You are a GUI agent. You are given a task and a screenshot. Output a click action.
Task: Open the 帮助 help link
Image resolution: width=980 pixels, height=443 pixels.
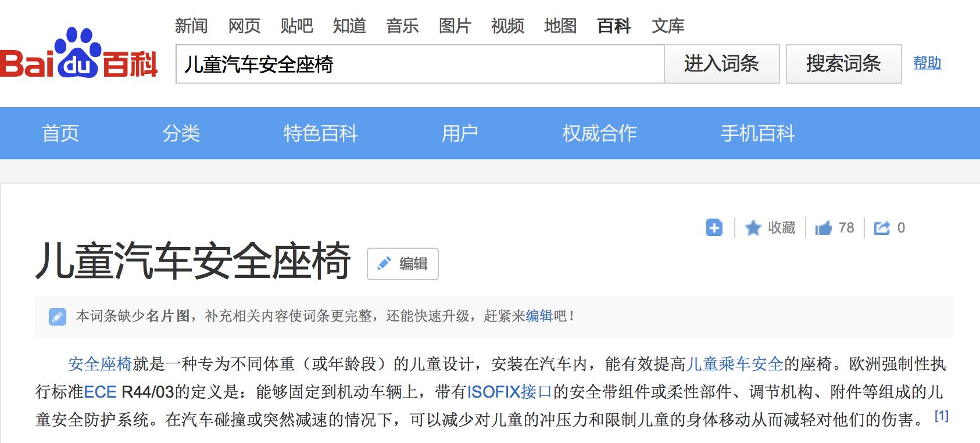tap(927, 63)
